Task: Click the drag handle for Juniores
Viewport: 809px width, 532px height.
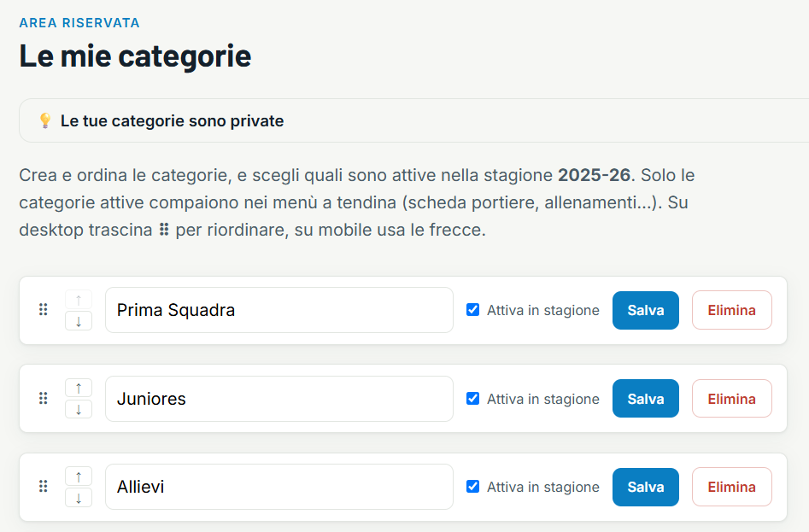Action: coord(44,399)
